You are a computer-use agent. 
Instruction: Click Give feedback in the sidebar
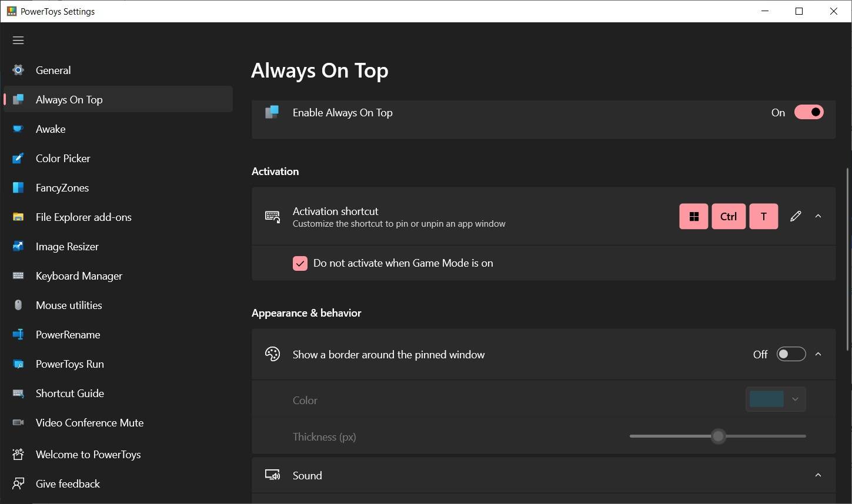[68, 483]
